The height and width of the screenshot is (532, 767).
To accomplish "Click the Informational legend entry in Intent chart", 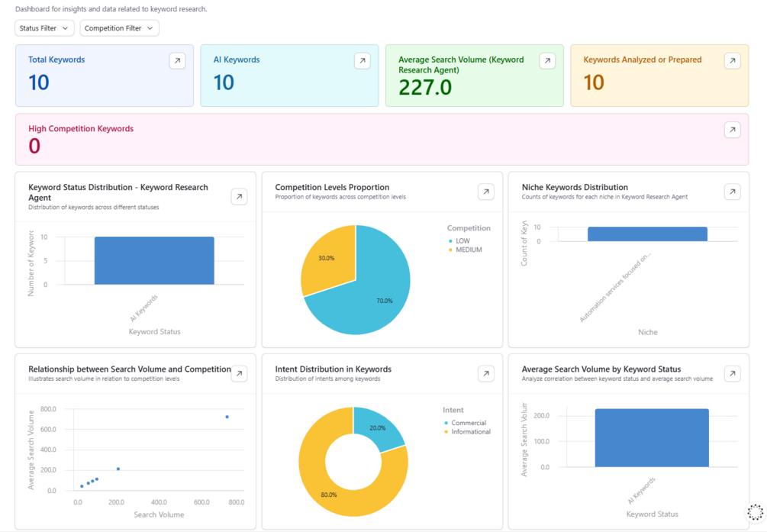I will click(x=467, y=432).
